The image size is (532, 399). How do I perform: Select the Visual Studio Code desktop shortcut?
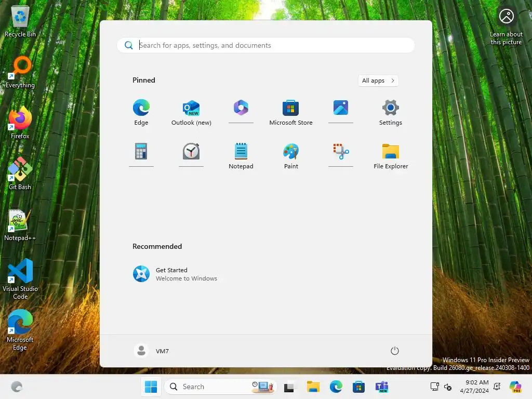(20, 279)
